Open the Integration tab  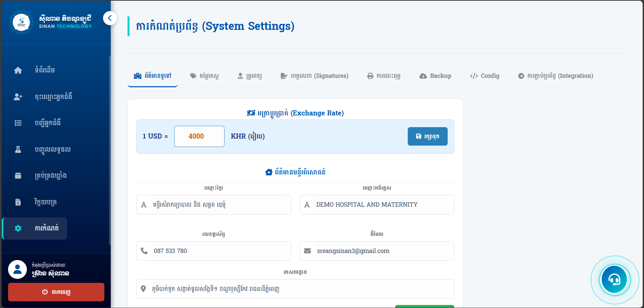[x=555, y=76]
